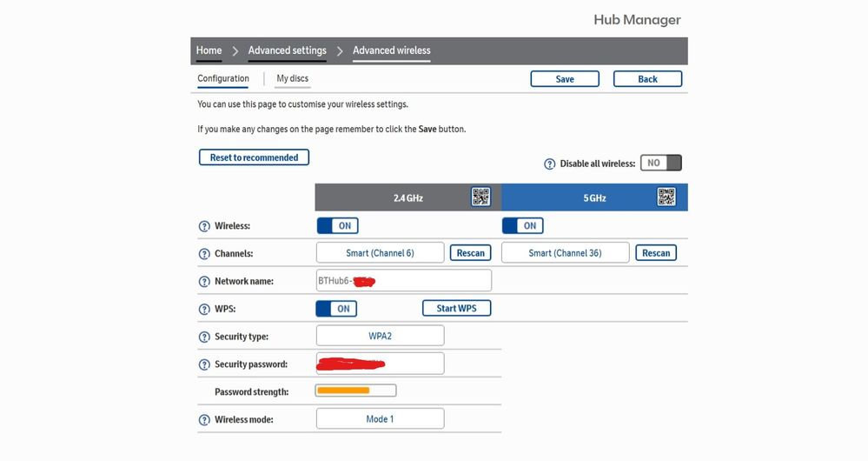Toggle the 2.4 GHz wireless switch
Viewport: 868px width, 461px height.
pyautogui.click(x=336, y=226)
